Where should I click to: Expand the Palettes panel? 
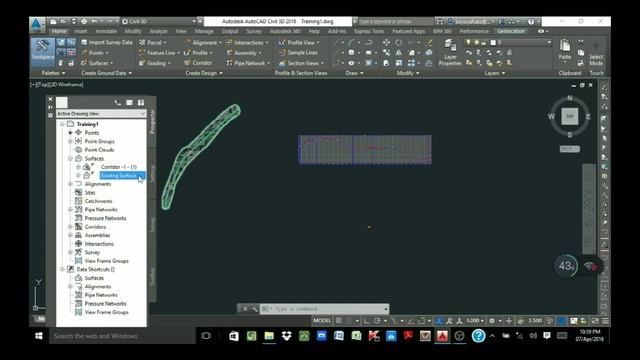pyautogui.click(x=53, y=73)
